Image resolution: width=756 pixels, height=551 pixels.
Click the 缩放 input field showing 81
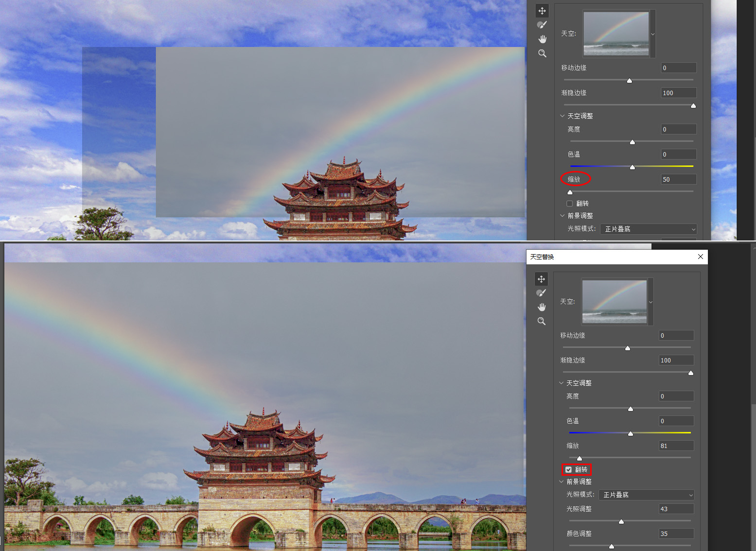[x=675, y=446]
